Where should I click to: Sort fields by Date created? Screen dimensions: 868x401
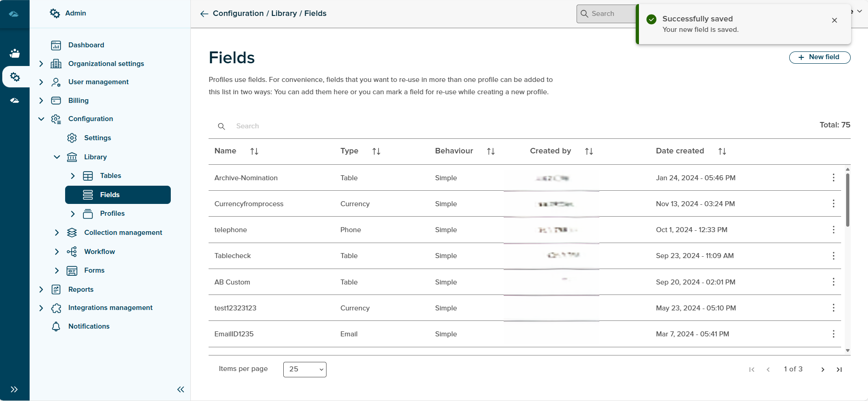(x=722, y=151)
